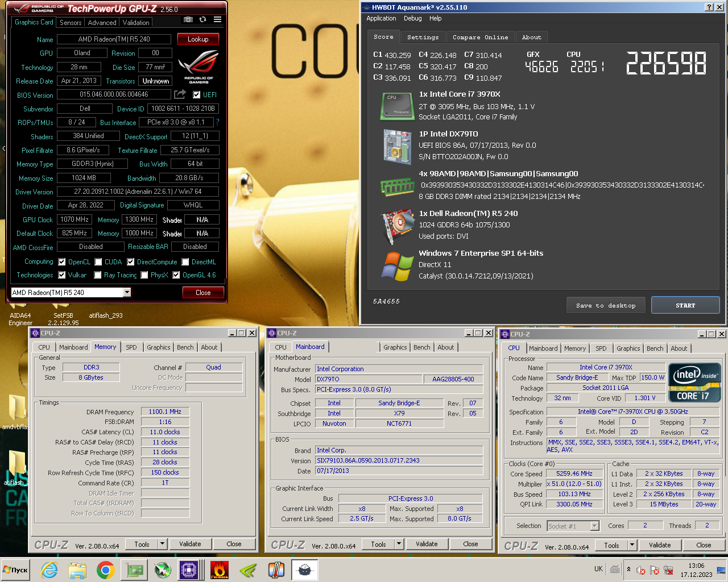
Task: Open the Application menu in Aquamark
Action: coord(381,18)
